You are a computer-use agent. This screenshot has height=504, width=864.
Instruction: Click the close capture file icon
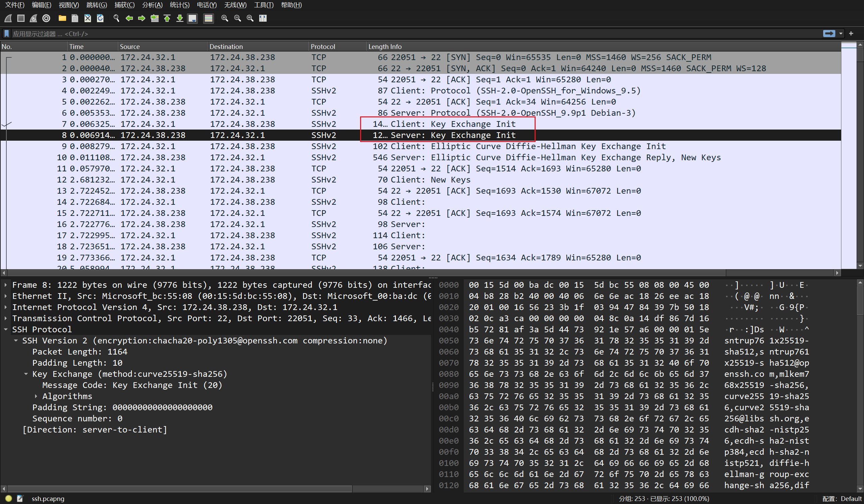click(x=87, y=18)
